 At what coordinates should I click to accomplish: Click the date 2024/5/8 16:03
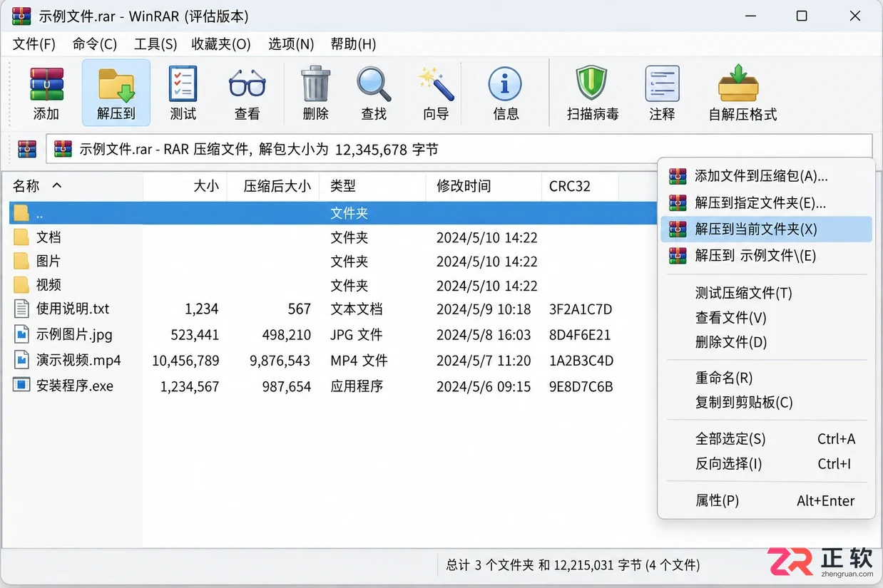point(484,335)
